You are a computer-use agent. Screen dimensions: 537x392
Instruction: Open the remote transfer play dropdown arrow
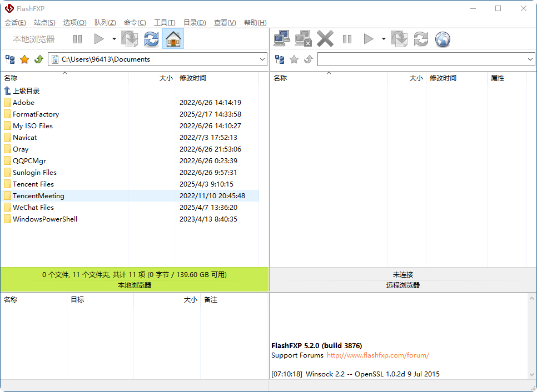pos(384,39)
